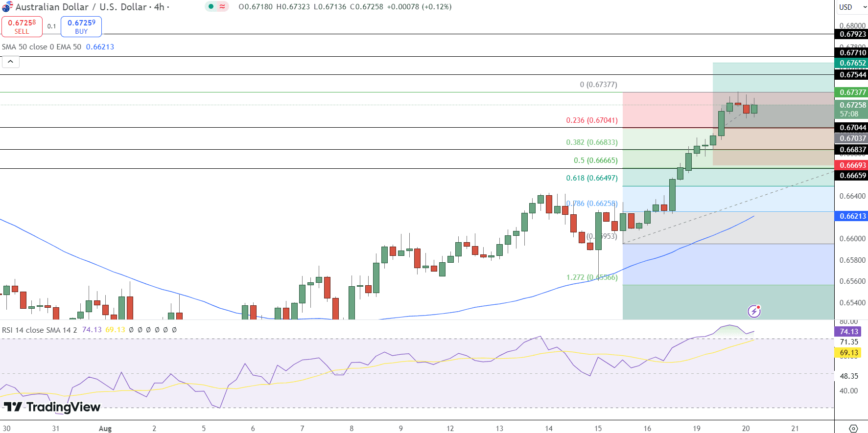Click the red 0.66693 price axis label
The image size is (868, 433).
click(851, 165)
